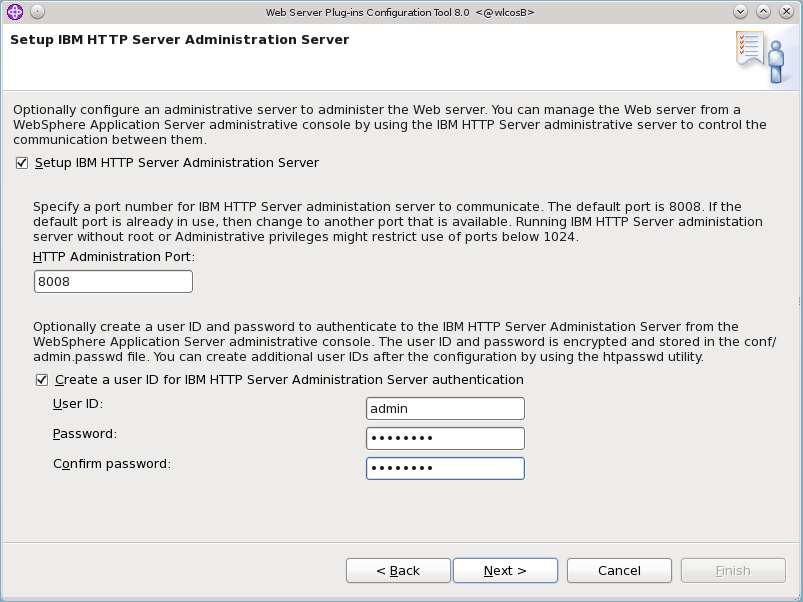Click into the Confirm password field

coord(445,468)
